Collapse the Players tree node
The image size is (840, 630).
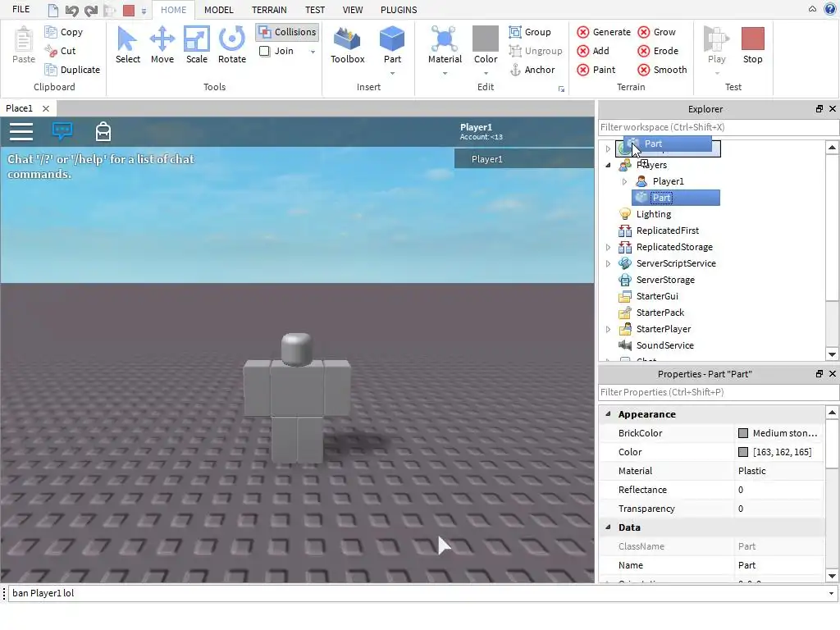click(608, 166)
